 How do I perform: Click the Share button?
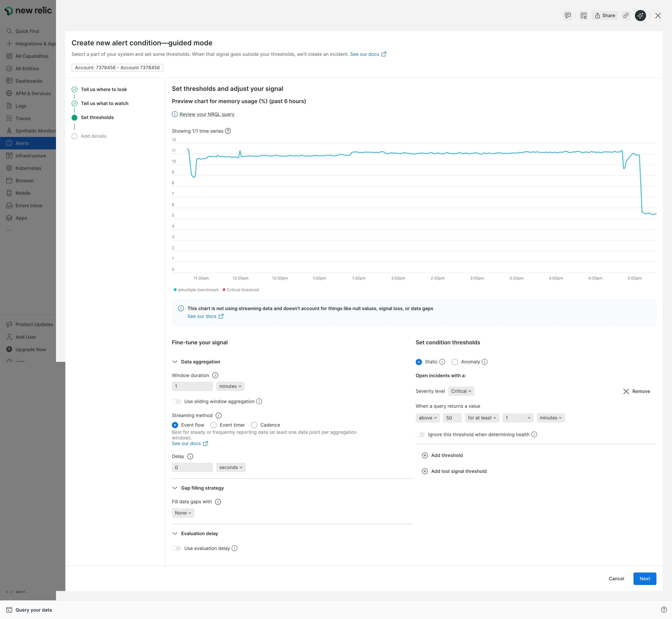coord(605,15)
